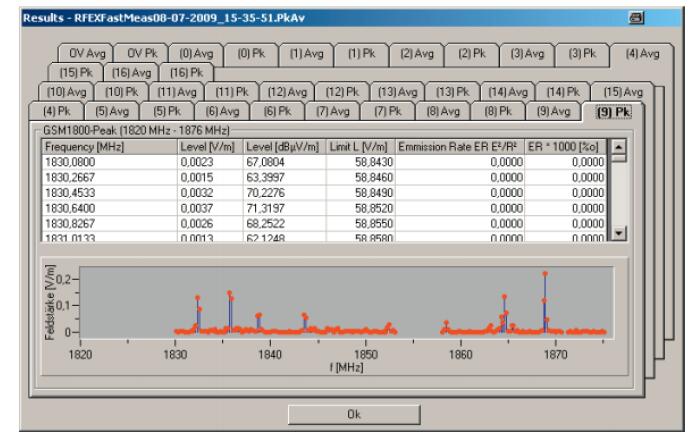Click the Limit L [V/m] column header
The height and width of the screenshot is (440, 698).
360,148
